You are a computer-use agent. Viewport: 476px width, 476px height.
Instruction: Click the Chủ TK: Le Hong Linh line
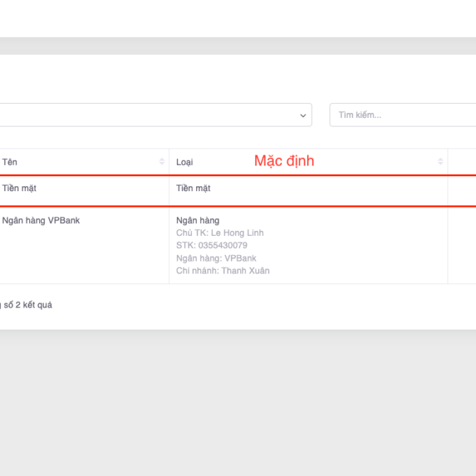220,233
